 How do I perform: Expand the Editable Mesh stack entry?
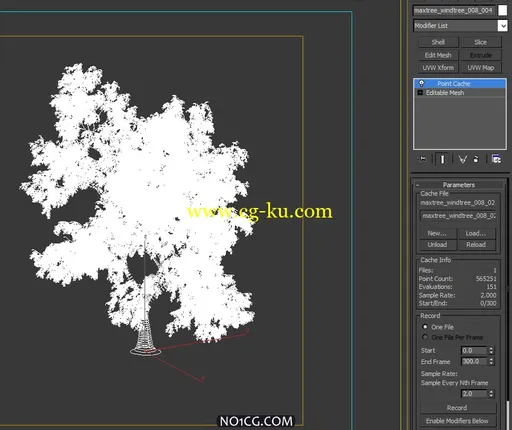click(420, 93)
